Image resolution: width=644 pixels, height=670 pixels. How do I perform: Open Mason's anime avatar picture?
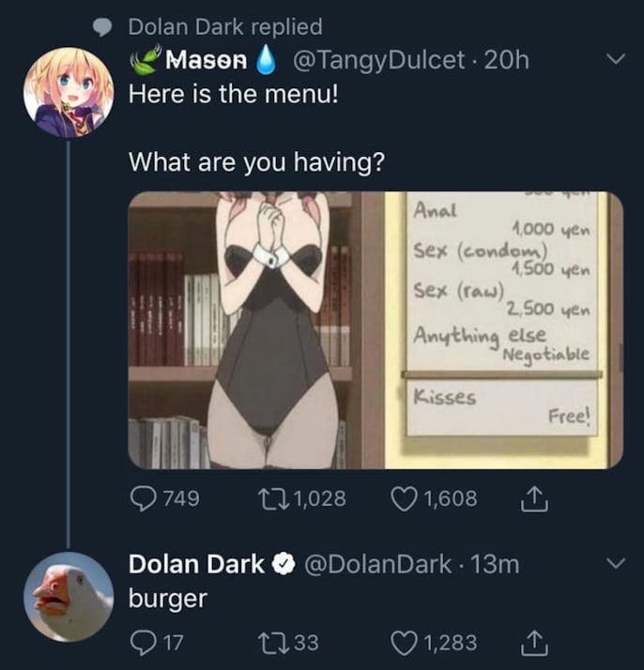coord(68,92)
